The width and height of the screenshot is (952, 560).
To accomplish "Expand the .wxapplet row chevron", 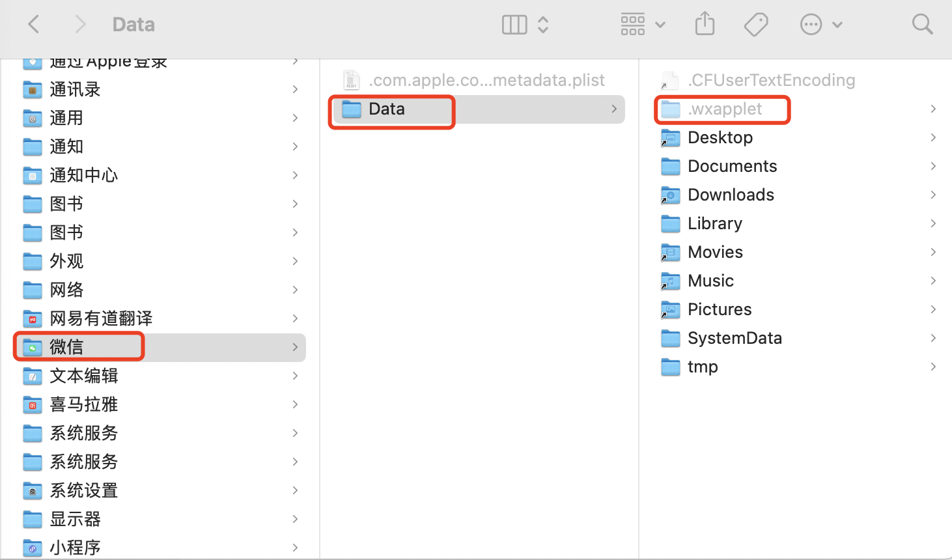I will 933,109.
